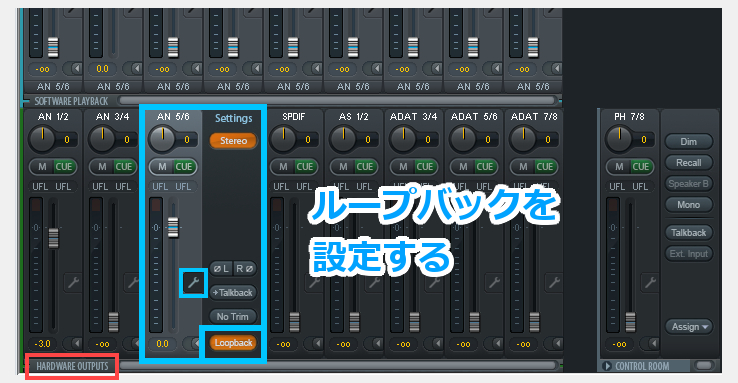Collapse the Control Room section triangle
The height and width of the screenshot is (383, 738).
click(x=607, y=366)
